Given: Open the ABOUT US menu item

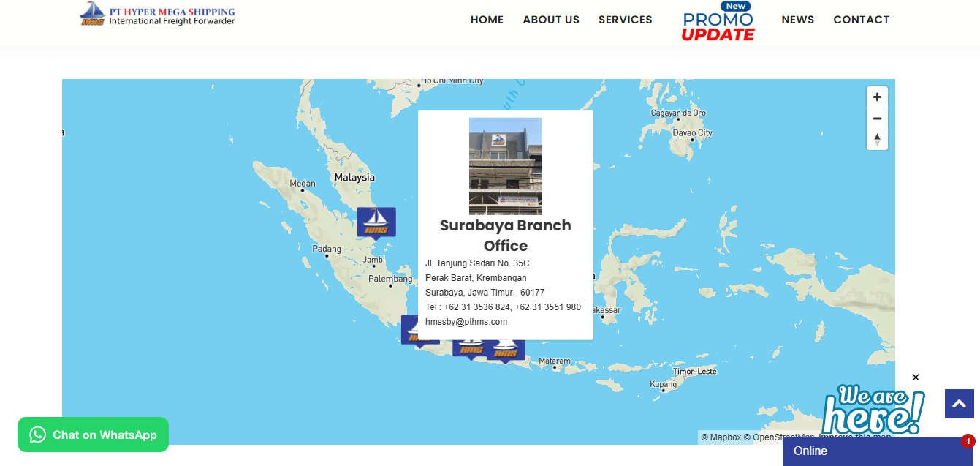Looking at the screenshot, I should pyautogui.click(x=551, y=20).
